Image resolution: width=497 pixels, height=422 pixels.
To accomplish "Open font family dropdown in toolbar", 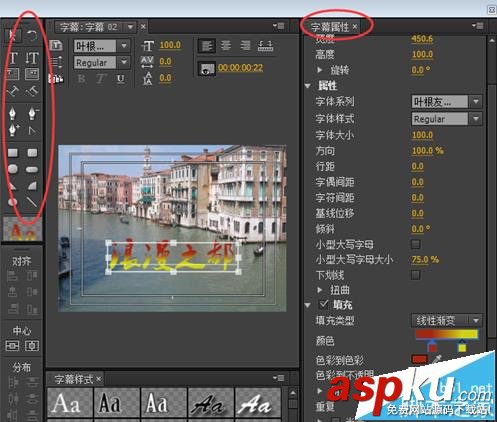I will coord(124,46).
